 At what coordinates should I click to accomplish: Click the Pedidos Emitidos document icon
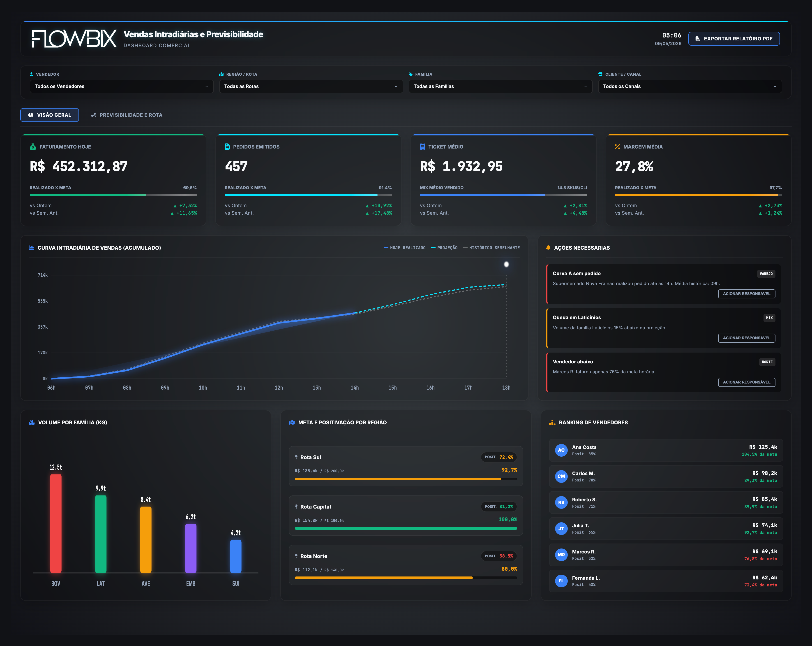(227, 147)
